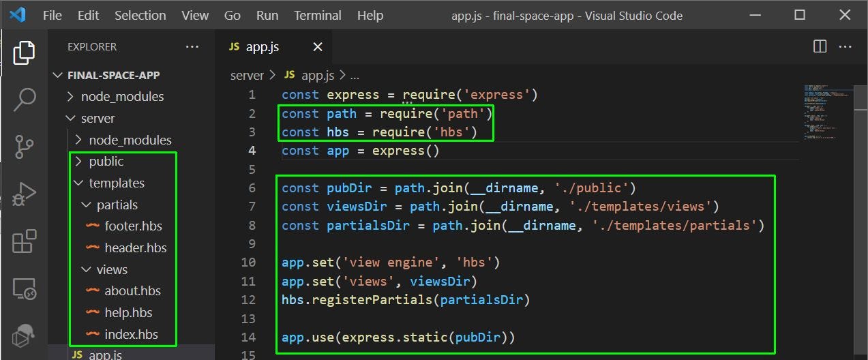Click the 'app.set('views', viewsDir)' line
Screen dimensions: 868x360
tap(379, 281)
